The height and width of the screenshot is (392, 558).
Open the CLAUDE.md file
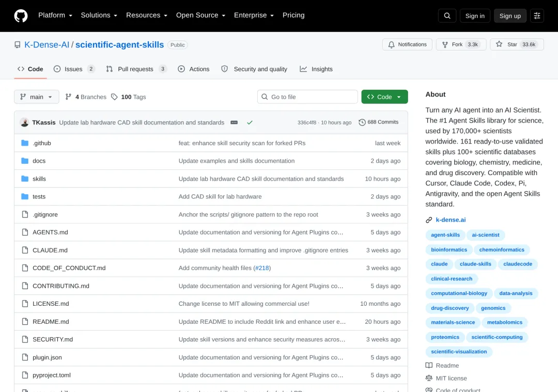click(50, 250)
